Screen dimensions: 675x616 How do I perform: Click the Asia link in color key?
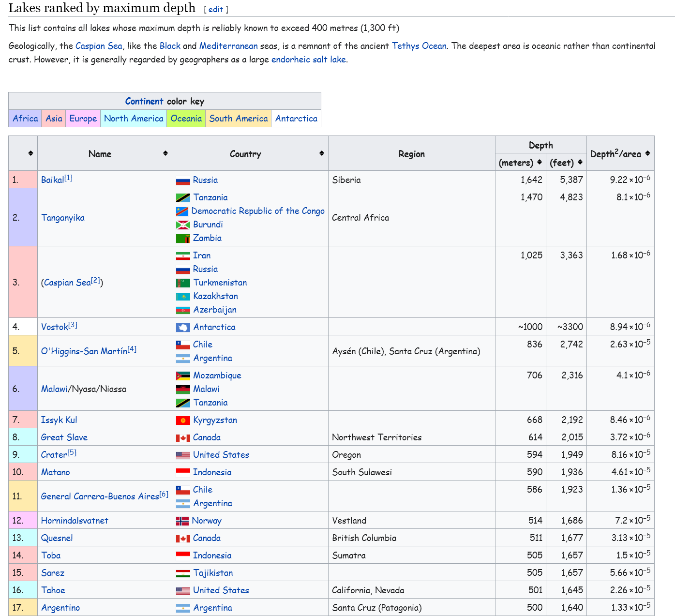coord(54,119)
